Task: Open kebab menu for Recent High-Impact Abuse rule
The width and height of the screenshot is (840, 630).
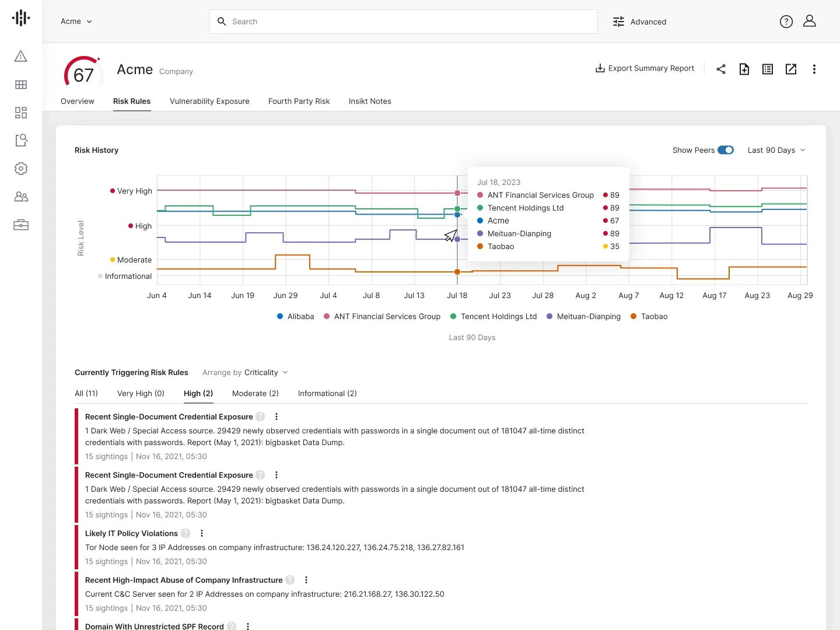Action: point(306,580)
